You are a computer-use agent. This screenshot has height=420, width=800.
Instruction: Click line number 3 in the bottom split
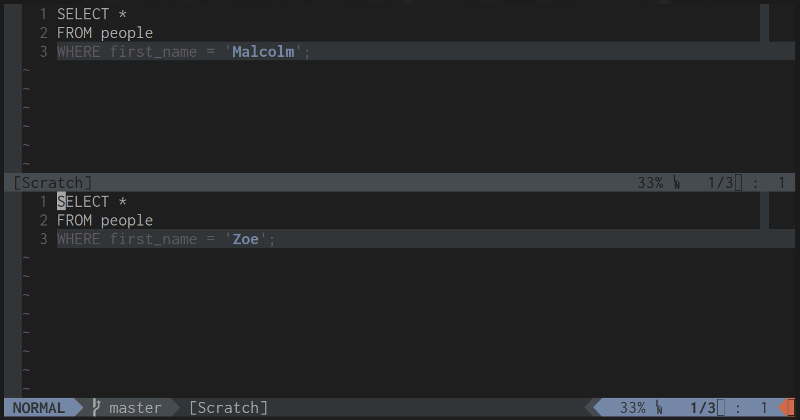pos(44,240)
